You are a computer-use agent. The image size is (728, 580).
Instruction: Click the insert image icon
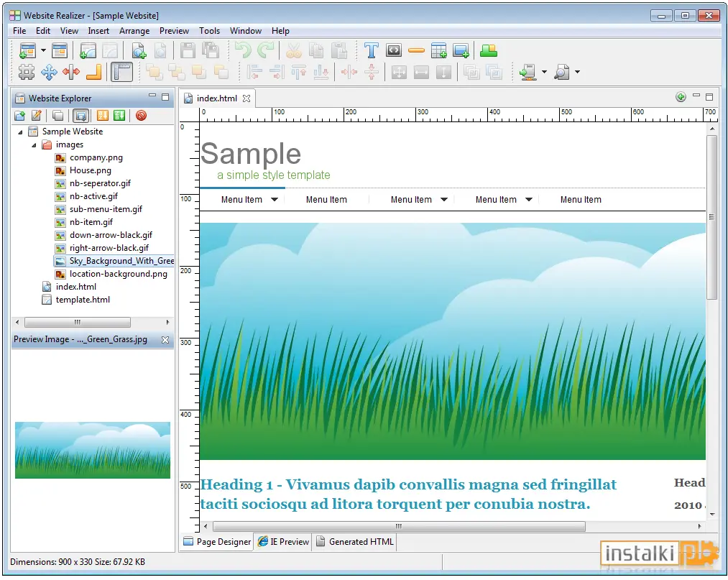click(461, 50)
